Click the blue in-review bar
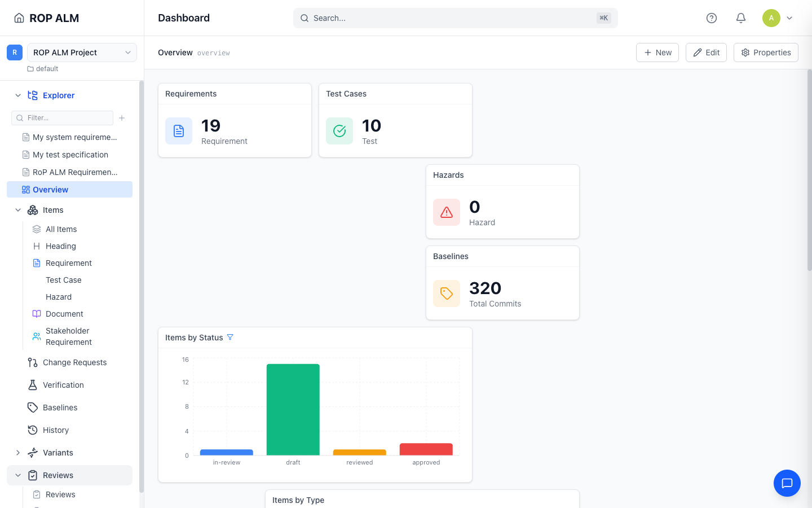The width and height of the screenshot is (812, 508). tap(227, 453)
